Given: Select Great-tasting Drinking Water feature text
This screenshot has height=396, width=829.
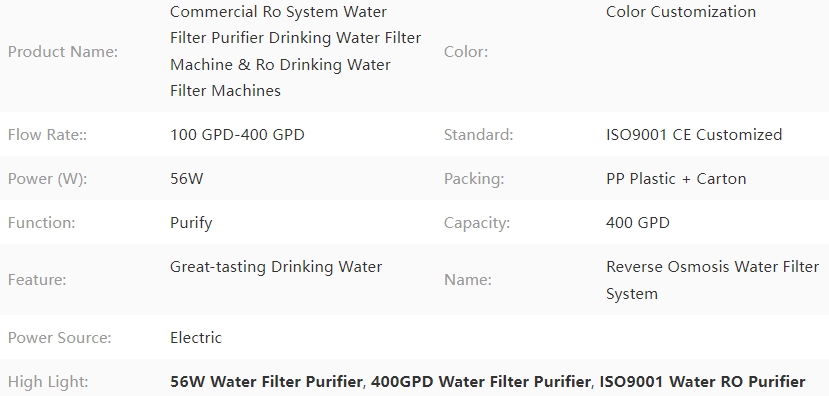Looking at the screenshot, I should (x=275, y=266).
